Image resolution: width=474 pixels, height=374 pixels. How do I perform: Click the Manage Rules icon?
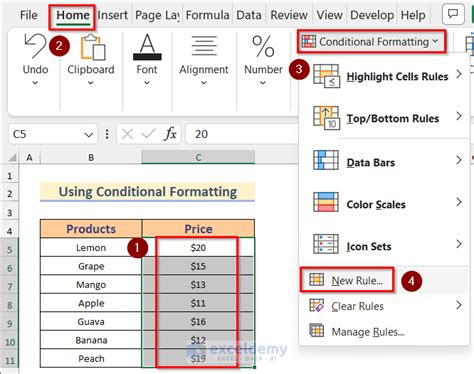[x=316, y=330]
